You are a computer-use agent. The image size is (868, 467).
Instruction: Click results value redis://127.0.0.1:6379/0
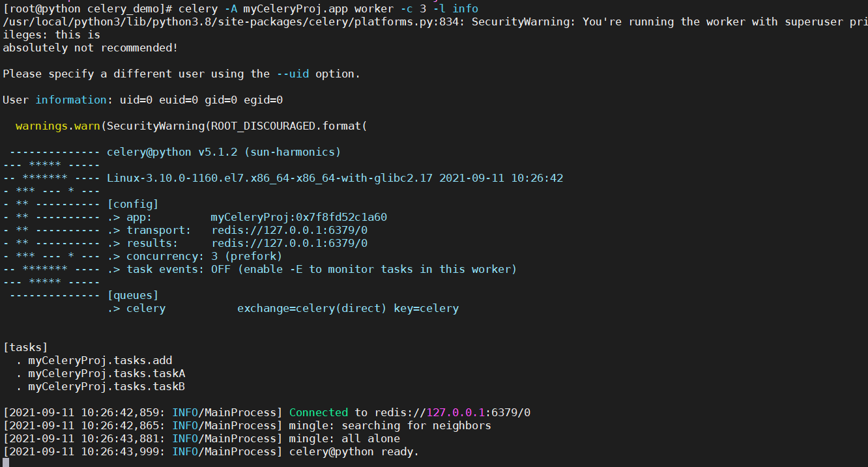(x=289, y=244)
